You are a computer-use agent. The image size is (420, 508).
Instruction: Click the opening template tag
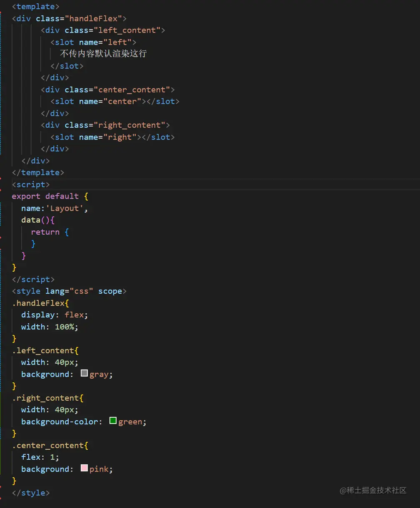[35, 6]
